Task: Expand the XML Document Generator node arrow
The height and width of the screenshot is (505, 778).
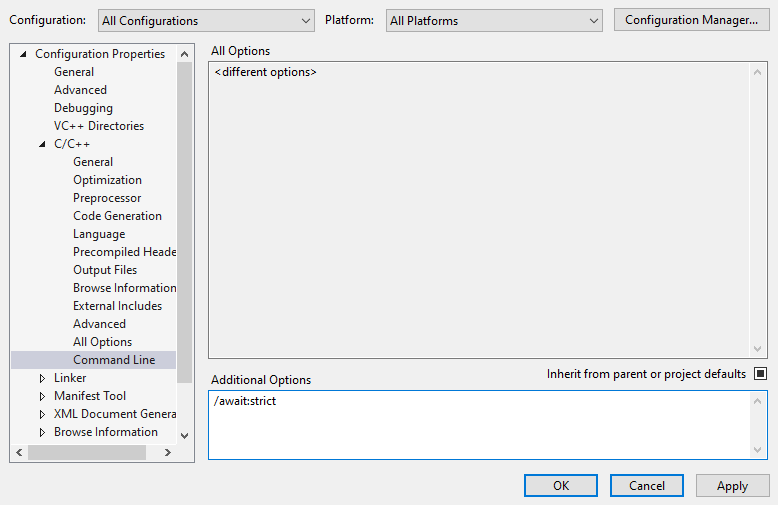Action: click(42, 414)
